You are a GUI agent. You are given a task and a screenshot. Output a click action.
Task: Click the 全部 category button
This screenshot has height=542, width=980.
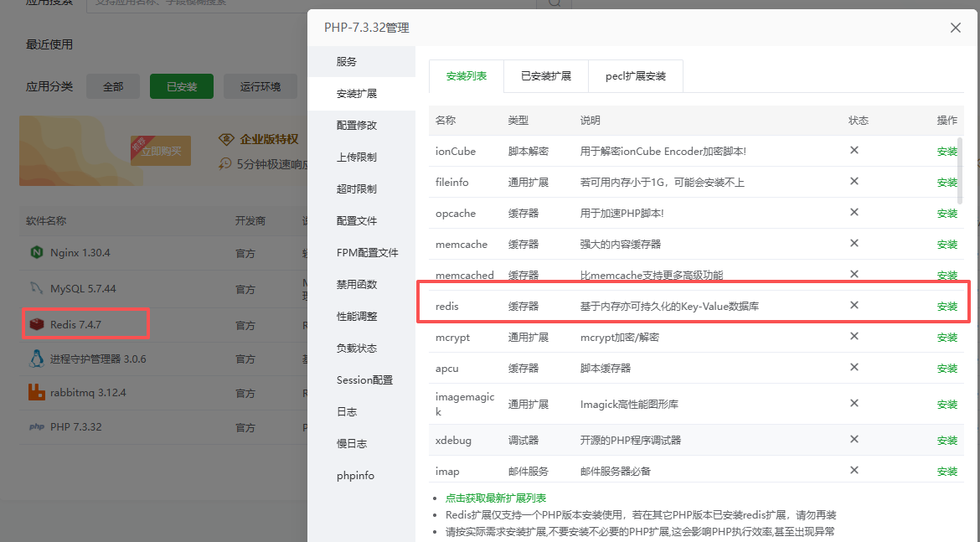pos(113,86)
